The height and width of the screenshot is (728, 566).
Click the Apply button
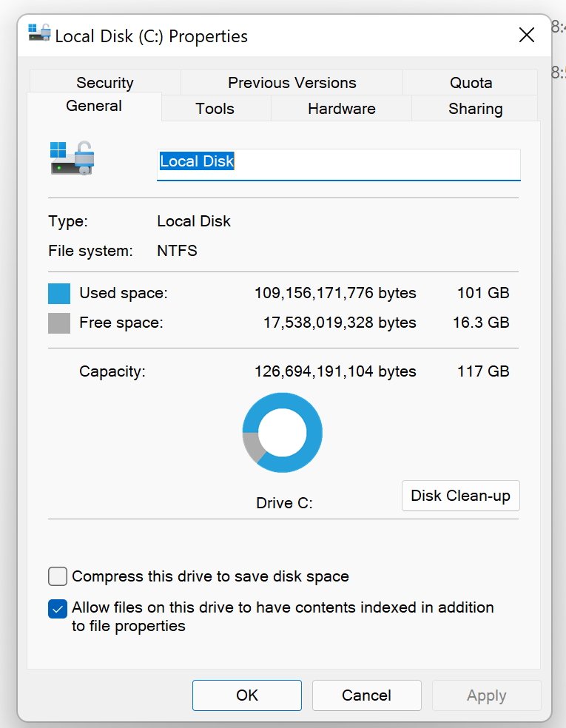pyautogui.click(x=486, y=695)
